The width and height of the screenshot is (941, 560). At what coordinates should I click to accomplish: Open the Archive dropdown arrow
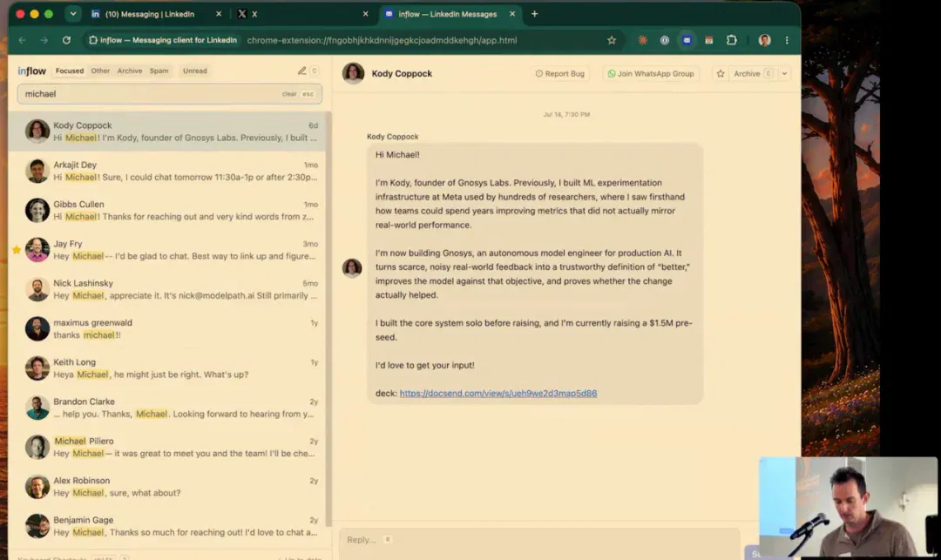tap(784, 74)
